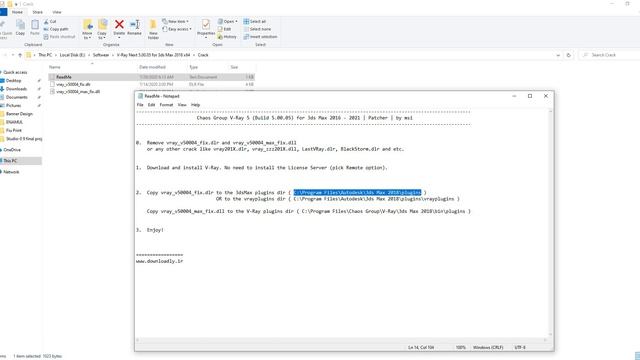Click Software in the address breadcrumb
The width and height of the screenshot is (640, 360).
tap(101, 55)
